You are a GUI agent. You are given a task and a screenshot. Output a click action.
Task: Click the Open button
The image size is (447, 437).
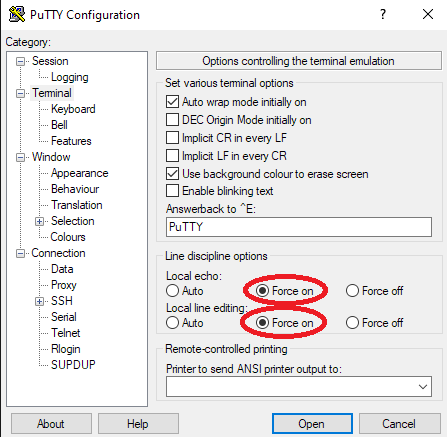pos(312,424)
